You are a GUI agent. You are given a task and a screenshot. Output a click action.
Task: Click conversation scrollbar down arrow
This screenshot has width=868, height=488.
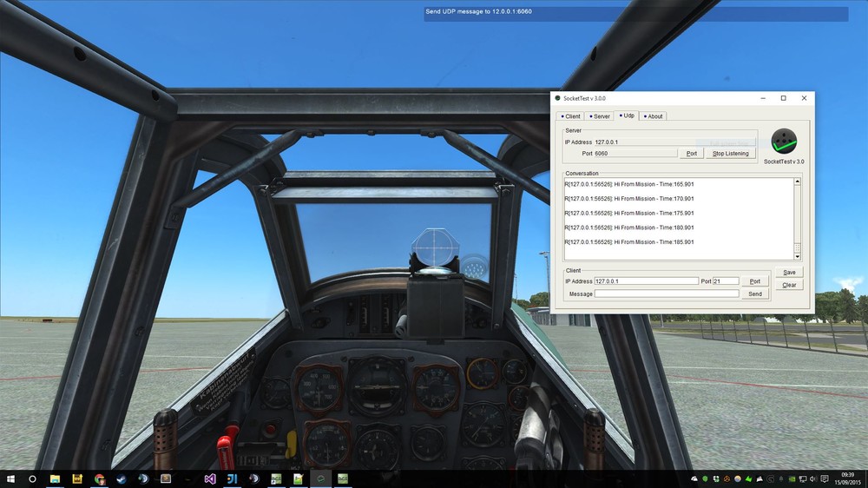(797, 256)
